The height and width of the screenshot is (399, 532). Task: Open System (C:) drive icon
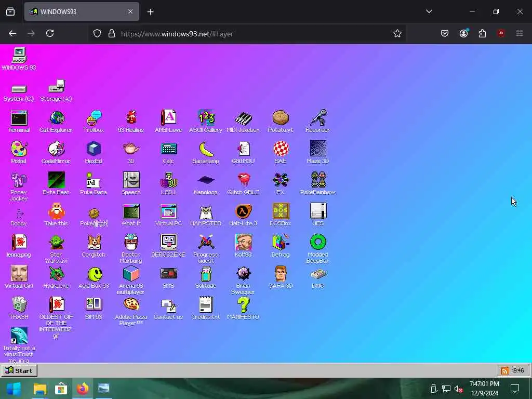click(19, 89)
